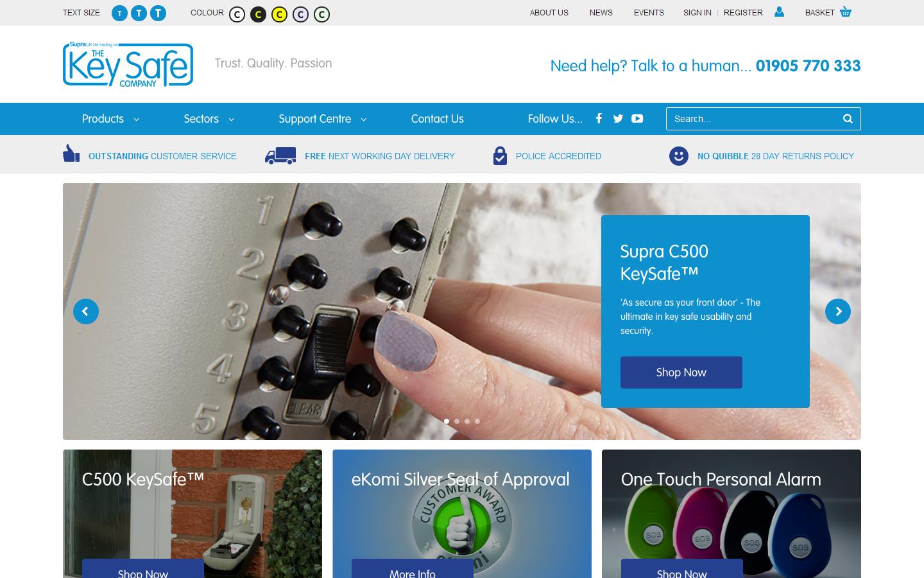This screenshot has height=578, width=924.
Task: Choose the yellow colour scheme swatch
Action: pos(279,14)
